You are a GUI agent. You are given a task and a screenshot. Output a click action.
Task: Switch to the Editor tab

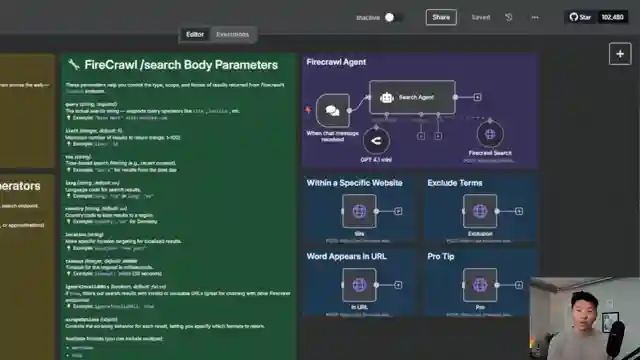tap(195, 34)
